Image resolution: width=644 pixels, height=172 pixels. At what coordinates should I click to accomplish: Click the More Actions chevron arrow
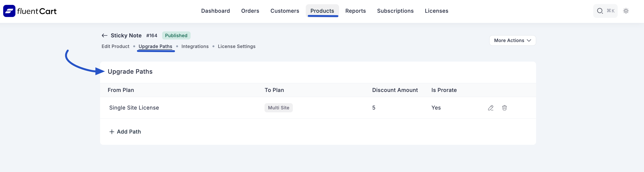[529, 41]
